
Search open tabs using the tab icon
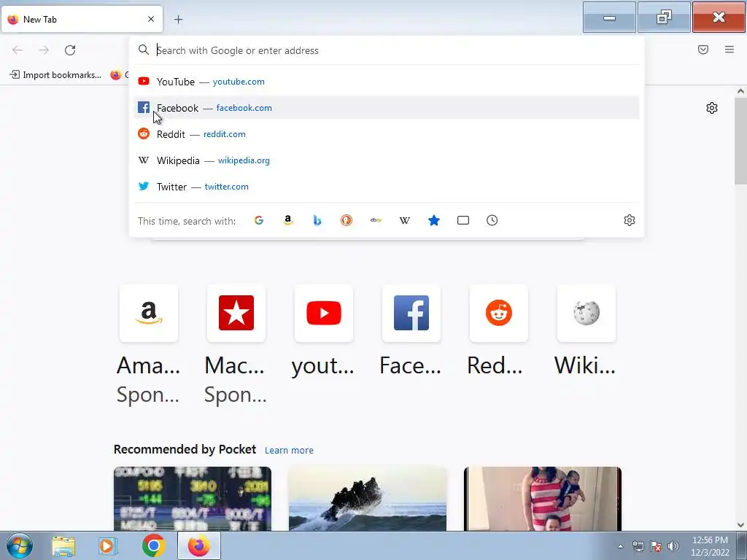[463, 220]
